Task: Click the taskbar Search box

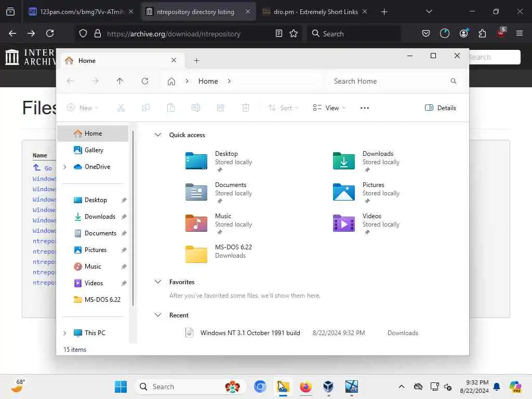Action: click(191, 387)
